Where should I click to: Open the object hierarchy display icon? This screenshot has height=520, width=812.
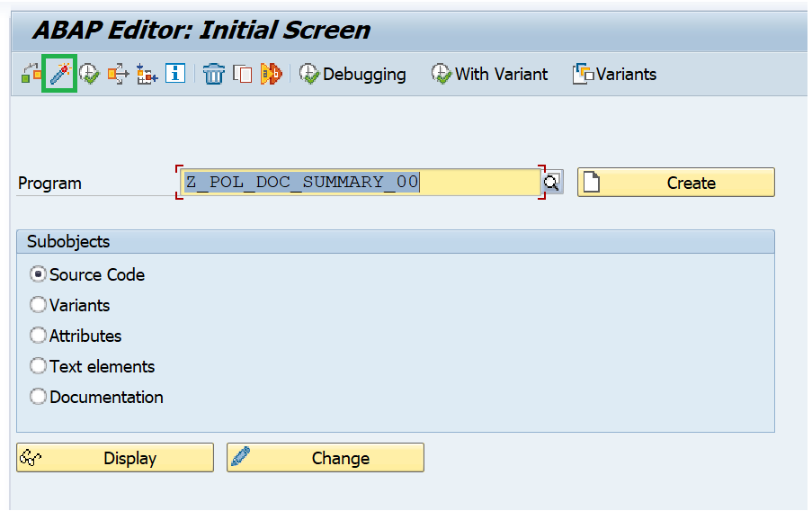[147, 74]
